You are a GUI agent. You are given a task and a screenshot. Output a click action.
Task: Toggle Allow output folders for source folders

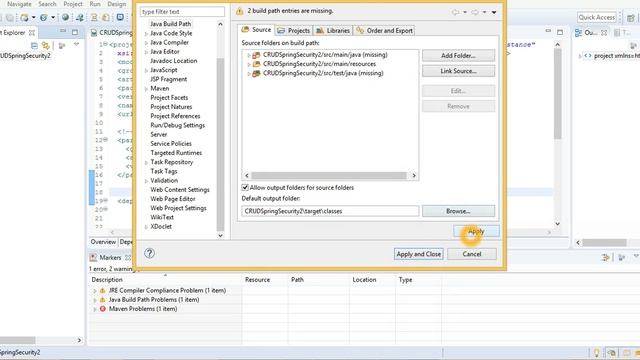(245, 188)
